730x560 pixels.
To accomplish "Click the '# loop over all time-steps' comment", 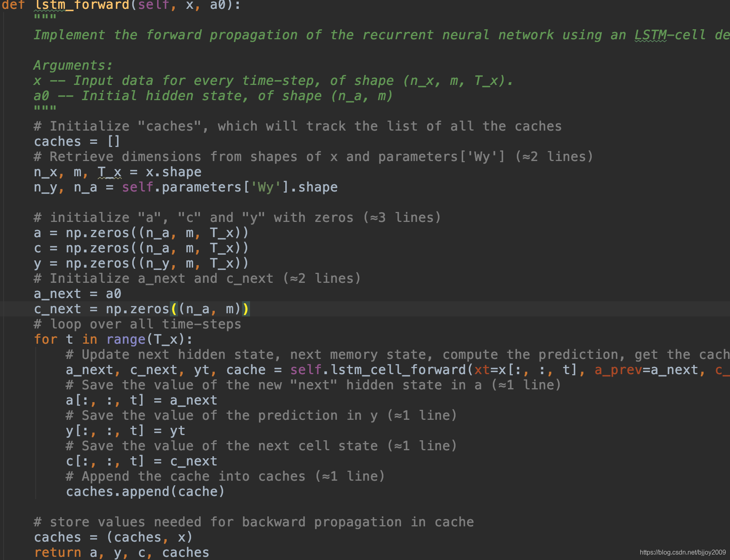I will pos(138,324).
